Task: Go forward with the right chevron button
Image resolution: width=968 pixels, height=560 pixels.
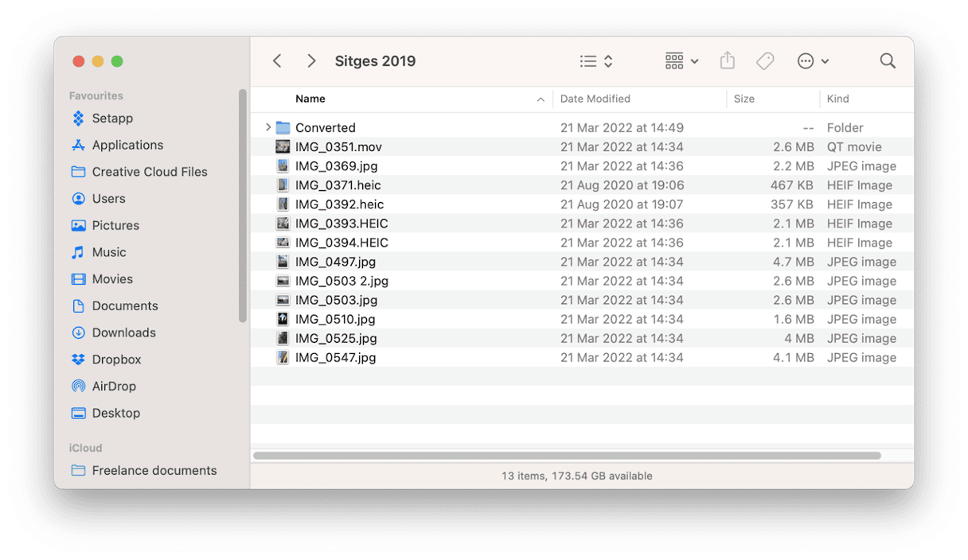Action: tap(311, 61)
